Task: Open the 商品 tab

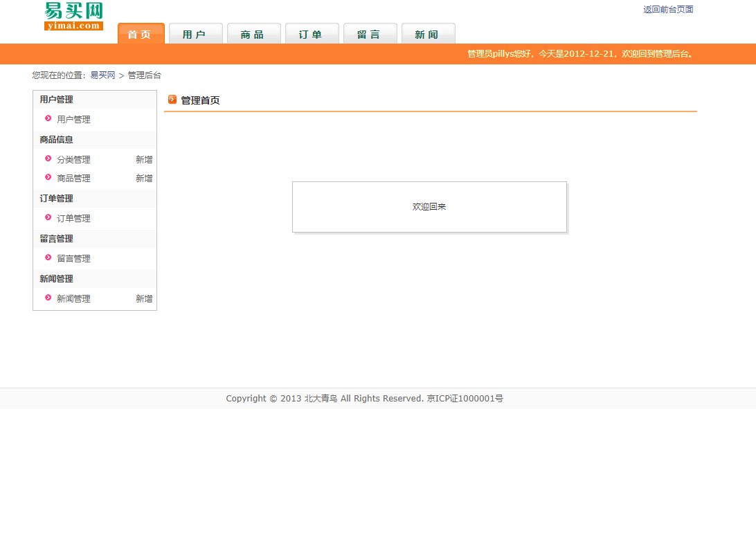Action: 254,34
